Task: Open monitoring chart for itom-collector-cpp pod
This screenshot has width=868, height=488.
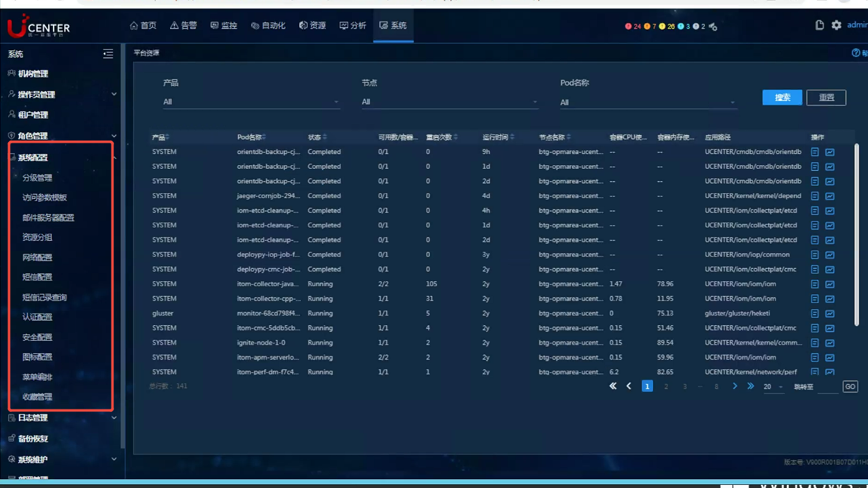Action: (830, 299)
